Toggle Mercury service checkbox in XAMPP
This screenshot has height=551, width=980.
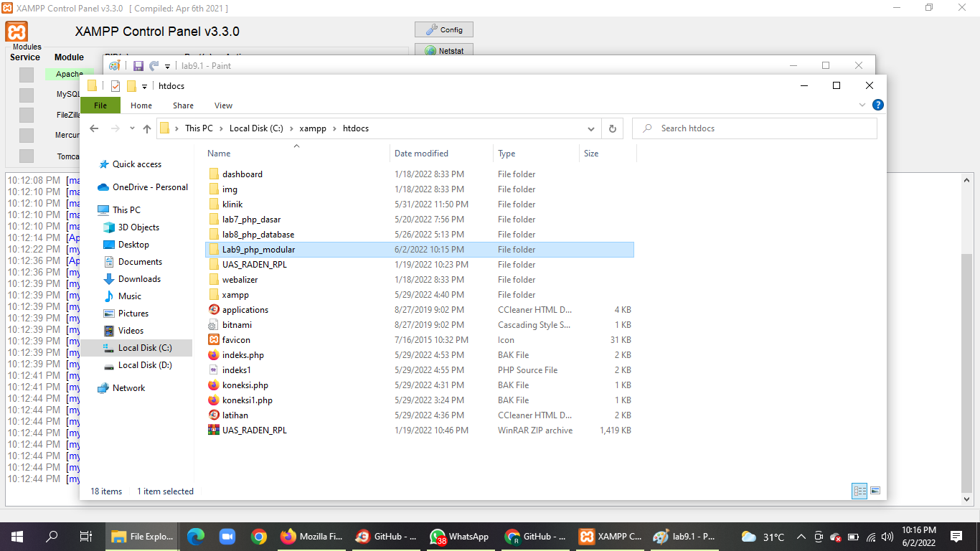point(27,136)
